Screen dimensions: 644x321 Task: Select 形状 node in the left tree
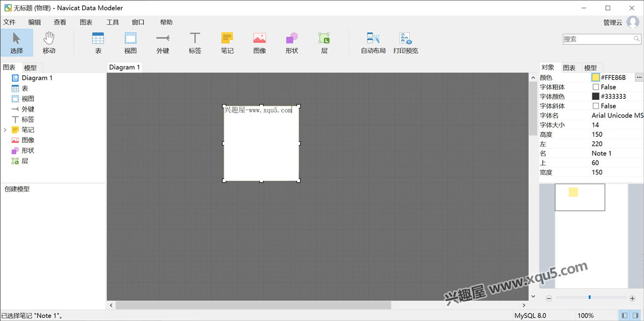coord(28,150)
